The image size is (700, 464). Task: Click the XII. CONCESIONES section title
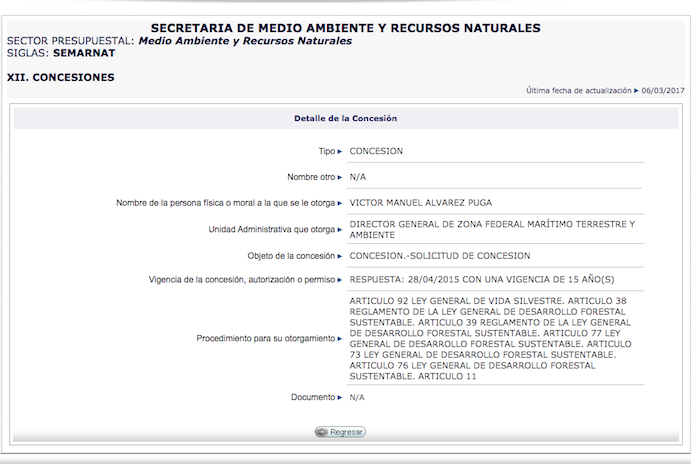pos(60,77)
